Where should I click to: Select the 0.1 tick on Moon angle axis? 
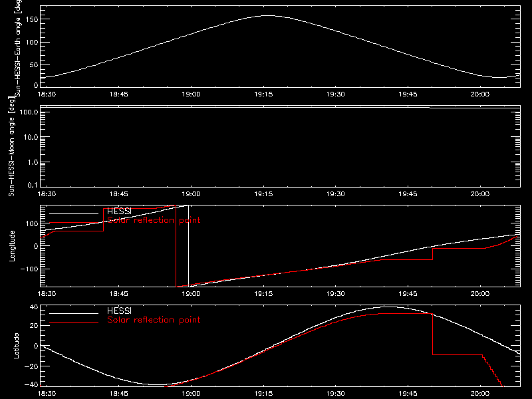[33, 185]
